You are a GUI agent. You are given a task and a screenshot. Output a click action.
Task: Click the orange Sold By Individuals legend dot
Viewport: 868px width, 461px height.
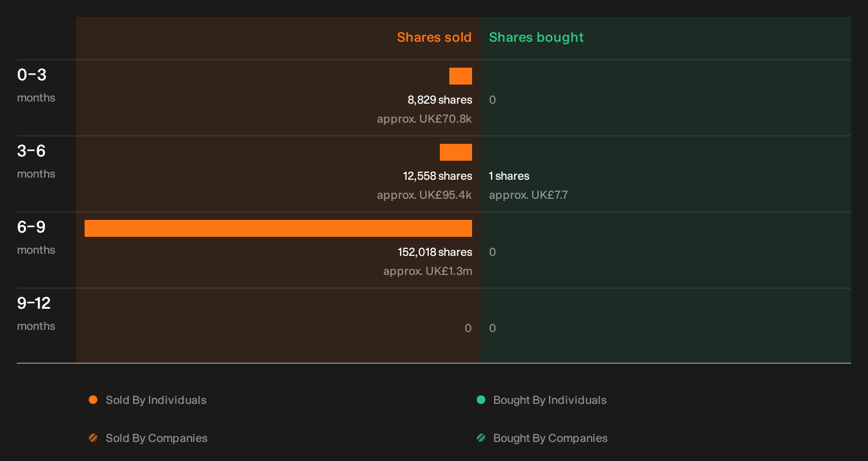click(93, 400)
